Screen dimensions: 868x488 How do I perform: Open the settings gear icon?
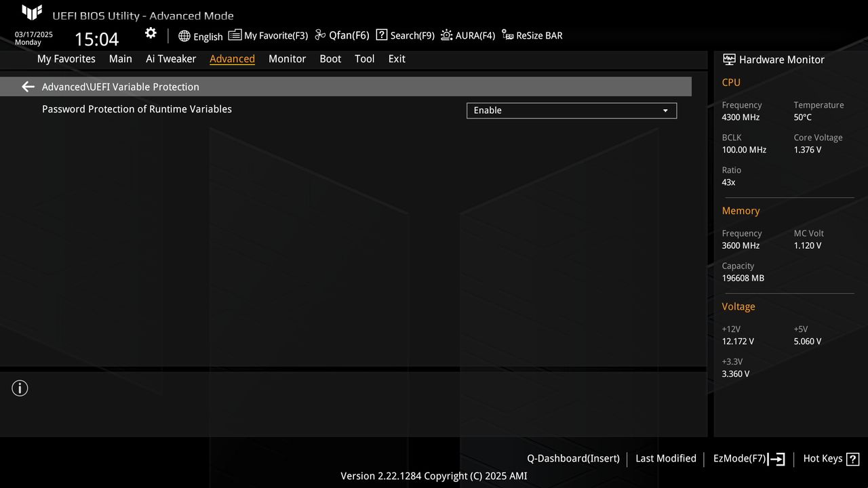click(x=151, y=33)
